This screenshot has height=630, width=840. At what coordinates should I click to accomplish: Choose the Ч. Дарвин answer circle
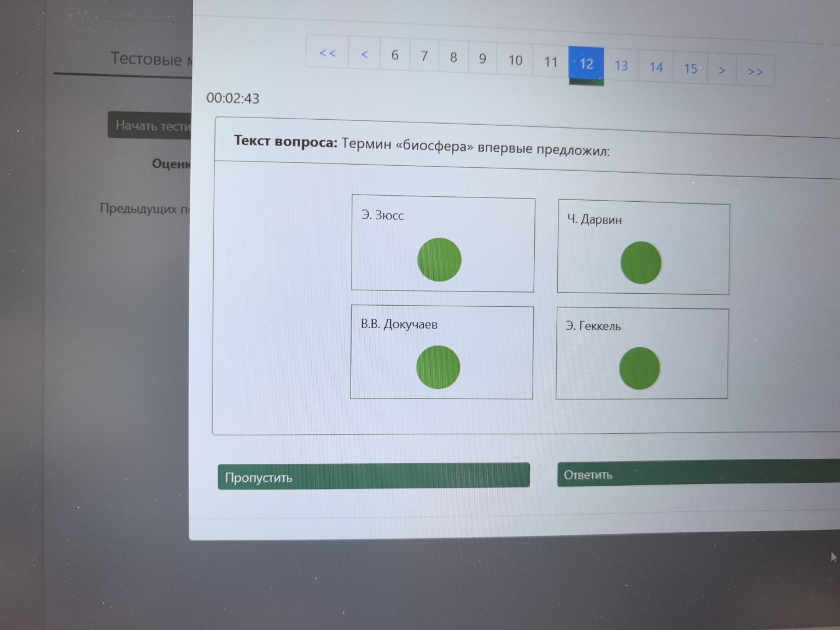pyautogui.click(x=640, y=262)
